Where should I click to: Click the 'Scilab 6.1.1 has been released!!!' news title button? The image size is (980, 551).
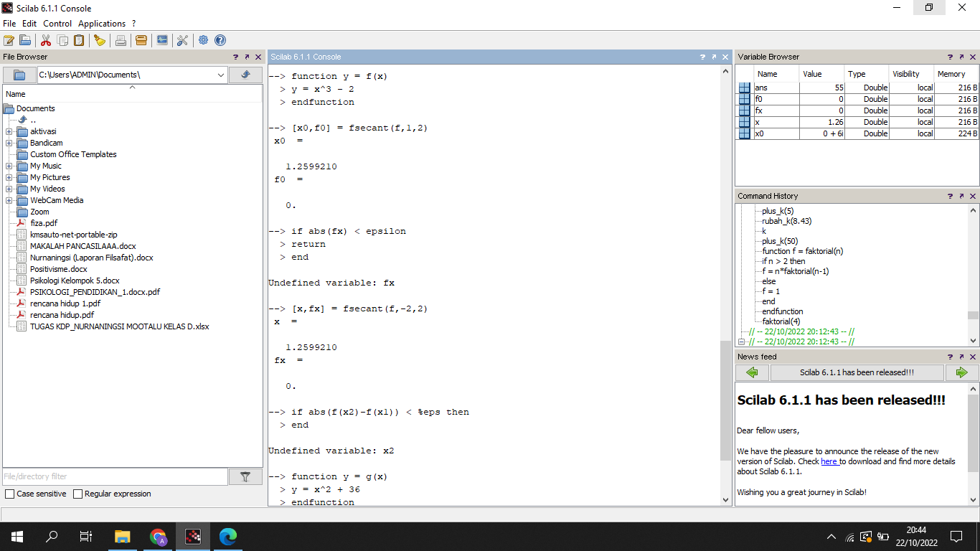[857, 372]
